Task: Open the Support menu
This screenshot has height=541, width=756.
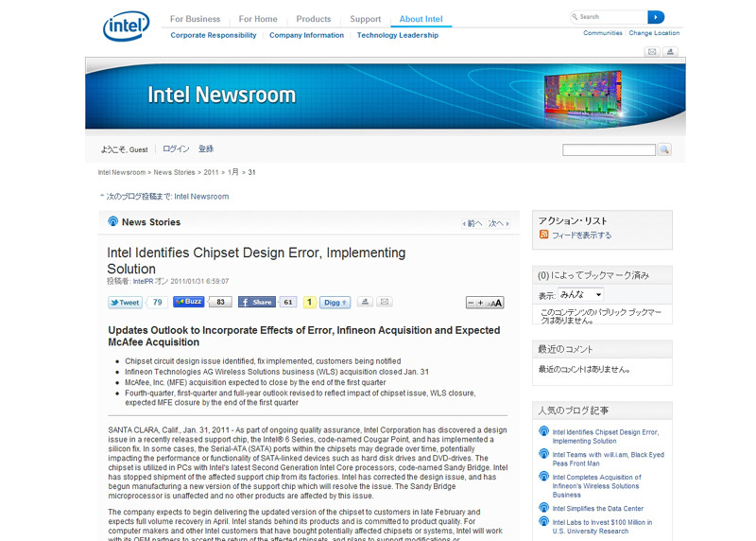Action: pos(365,19)
